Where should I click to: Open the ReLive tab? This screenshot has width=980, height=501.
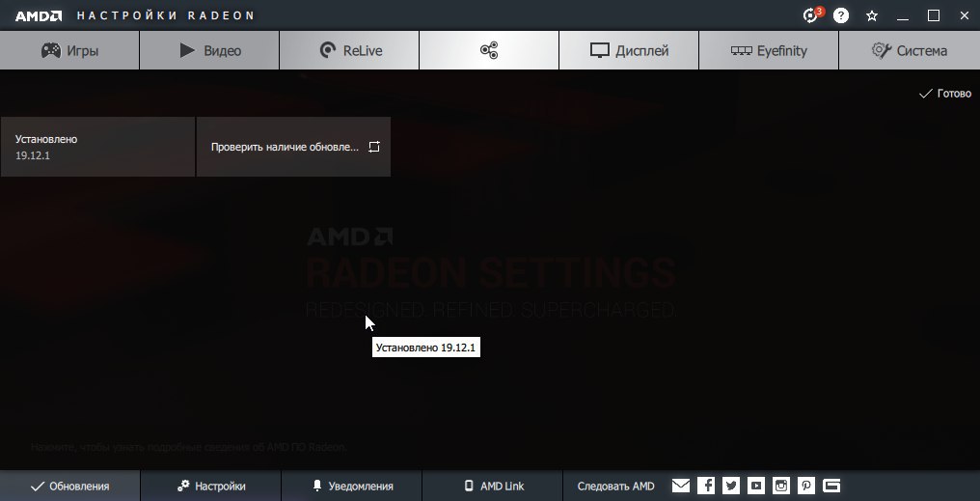[x=349, y=50]
